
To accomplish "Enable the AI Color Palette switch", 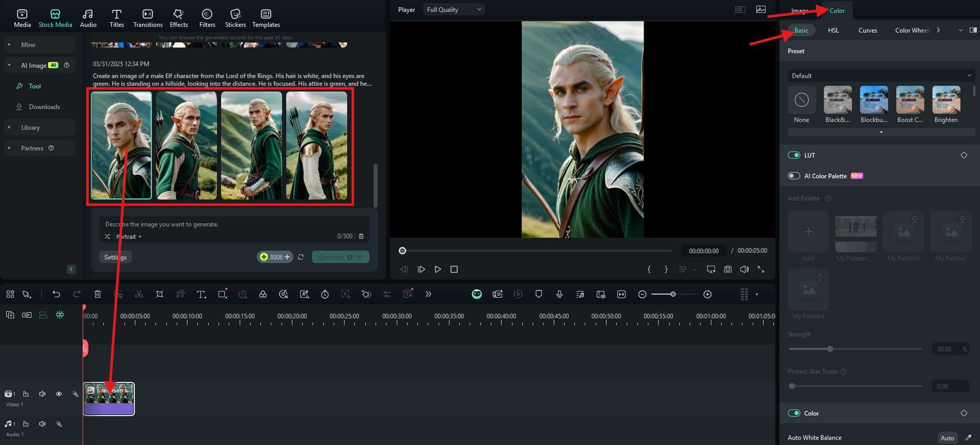I will 794,176.
